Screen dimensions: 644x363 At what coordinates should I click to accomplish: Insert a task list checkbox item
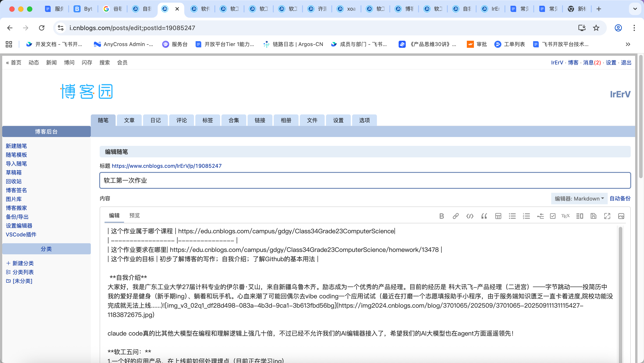(x=553, y=216)
